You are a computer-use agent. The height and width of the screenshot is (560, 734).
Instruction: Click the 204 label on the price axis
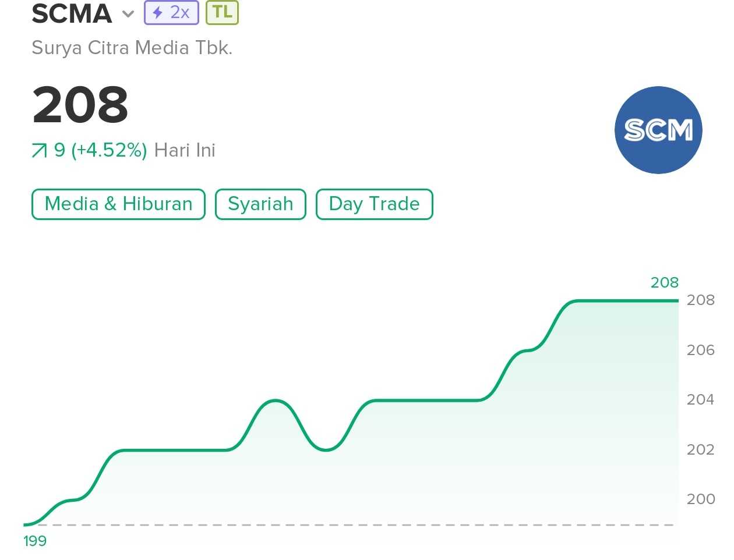(x=701, y=399)
